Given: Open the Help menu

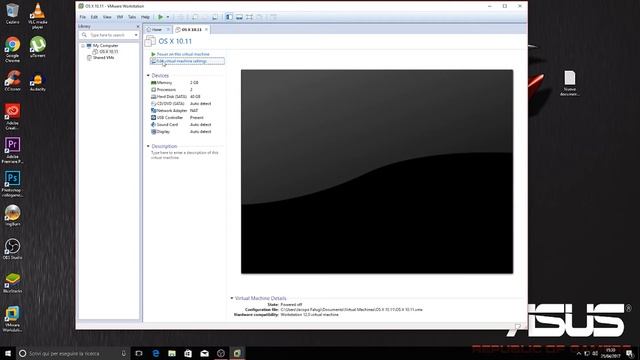Looking at the screenshot, I should coord(145,17).
